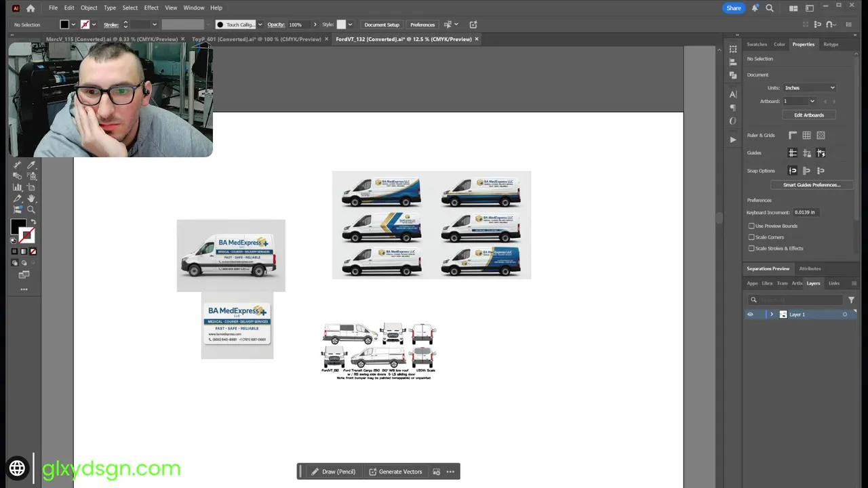This screenshot has width=868, height=488.
Task: Click the Share button
Action: (x=734, y=8)
